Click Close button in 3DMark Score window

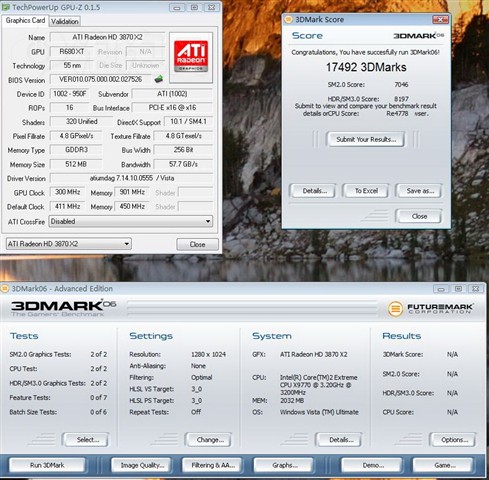pos(419,216)
